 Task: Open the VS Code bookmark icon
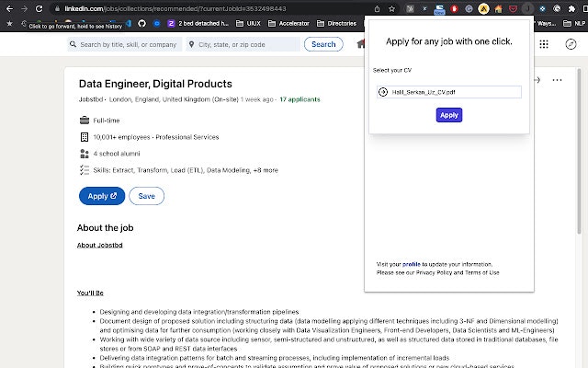point(129,23)
